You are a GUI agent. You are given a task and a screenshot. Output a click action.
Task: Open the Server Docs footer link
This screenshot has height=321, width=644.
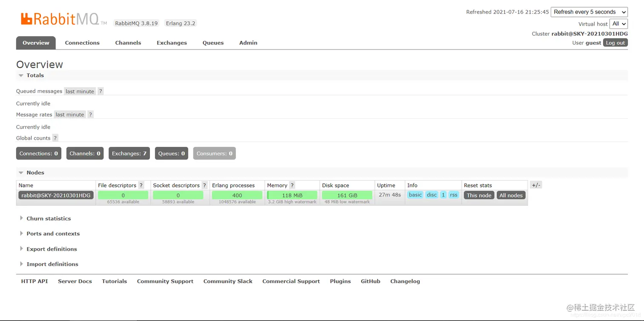coord(75,281)
